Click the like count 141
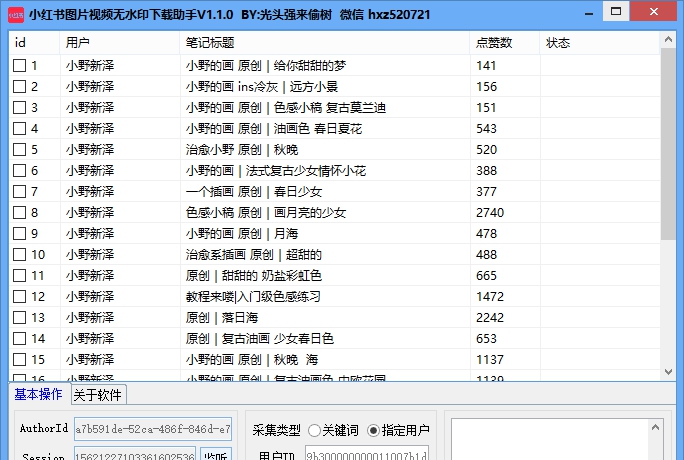 [x=486, y=66]
